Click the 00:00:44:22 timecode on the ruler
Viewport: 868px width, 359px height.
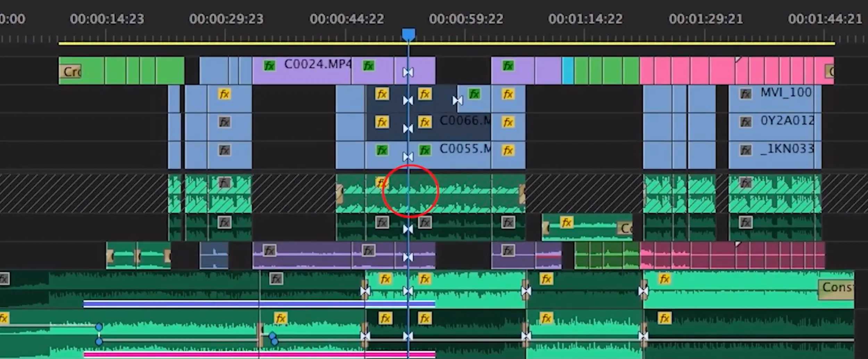(347, 19)
